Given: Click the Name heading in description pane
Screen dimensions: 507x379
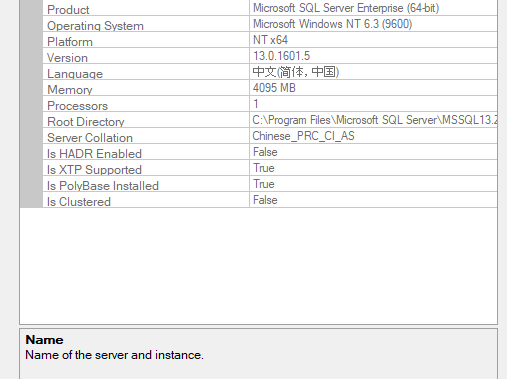Looking at the screenshot, I should click(44, 340).
